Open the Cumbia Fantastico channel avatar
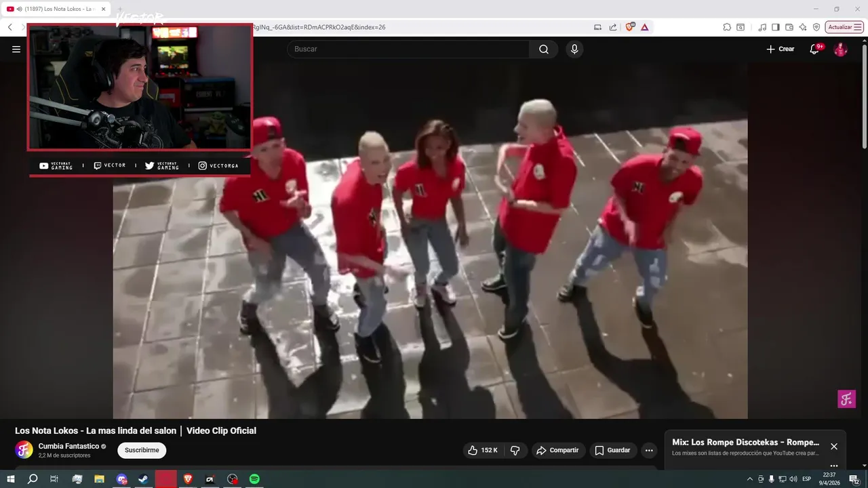 24,450
